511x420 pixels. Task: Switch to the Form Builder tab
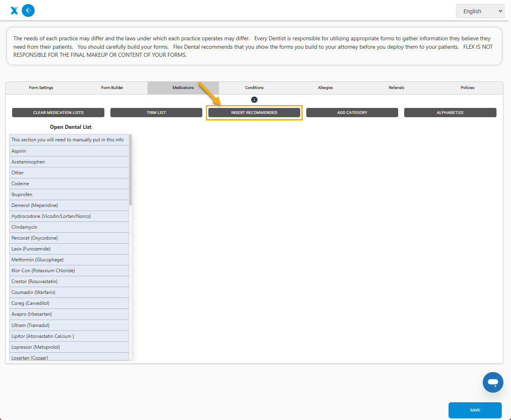coord(112,88)
